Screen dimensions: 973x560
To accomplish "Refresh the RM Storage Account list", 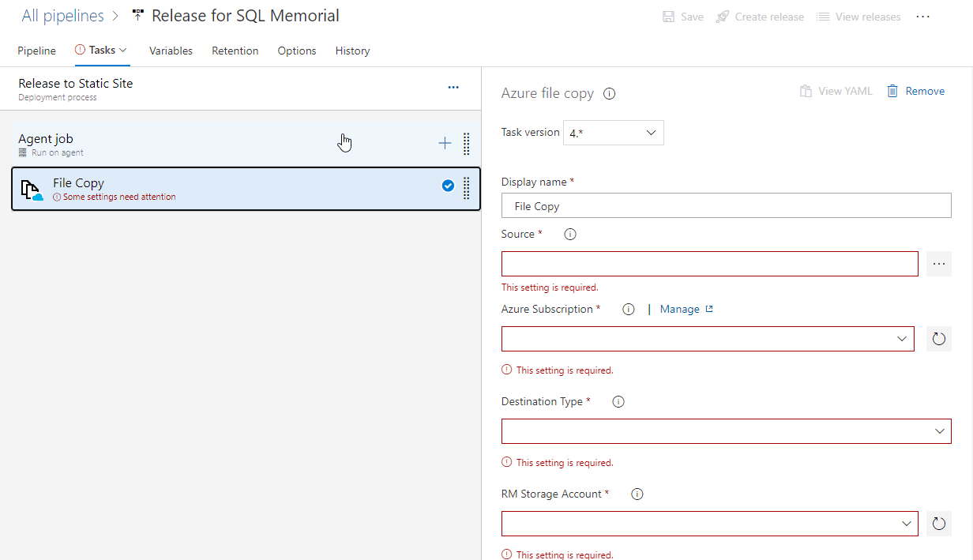I will tap(938, 524).
